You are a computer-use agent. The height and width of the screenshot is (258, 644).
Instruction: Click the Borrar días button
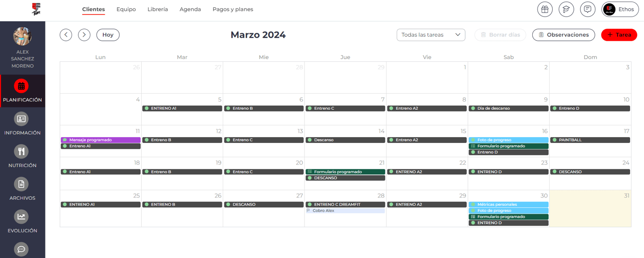click(500, 34)
